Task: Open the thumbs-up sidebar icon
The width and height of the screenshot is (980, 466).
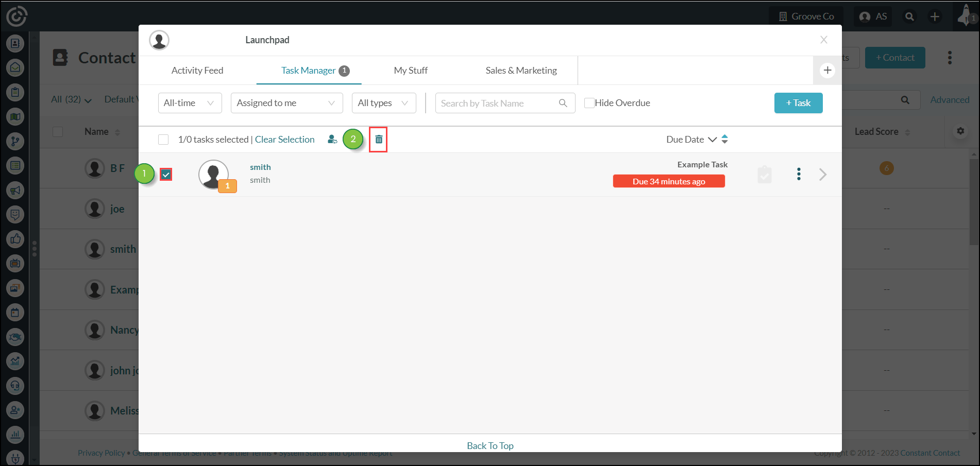Action: (15, 239)
